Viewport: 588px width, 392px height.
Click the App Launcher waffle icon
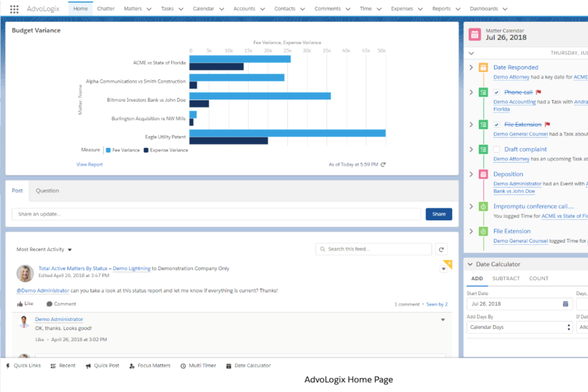pos(14,8)
